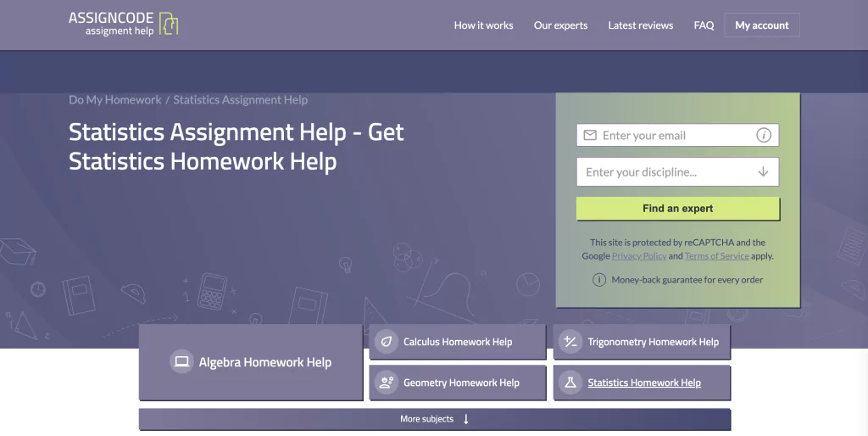Open Algebra Homework Help
Screen dimensions: 868x436
point(251,362)
